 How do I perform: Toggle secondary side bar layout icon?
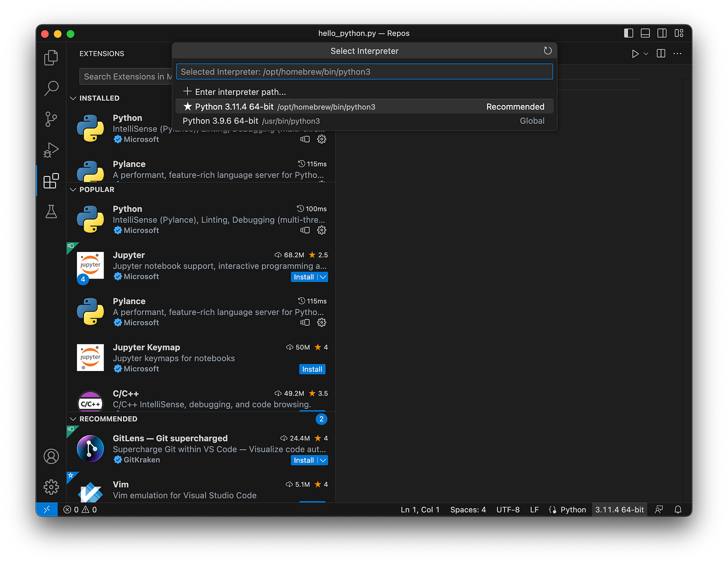coord(662,33)
